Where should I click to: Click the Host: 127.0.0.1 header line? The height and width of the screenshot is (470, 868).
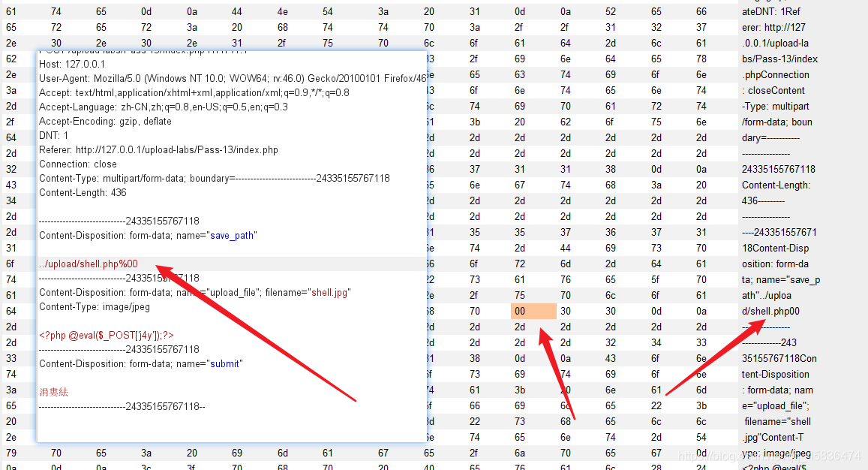pos(72,64)
